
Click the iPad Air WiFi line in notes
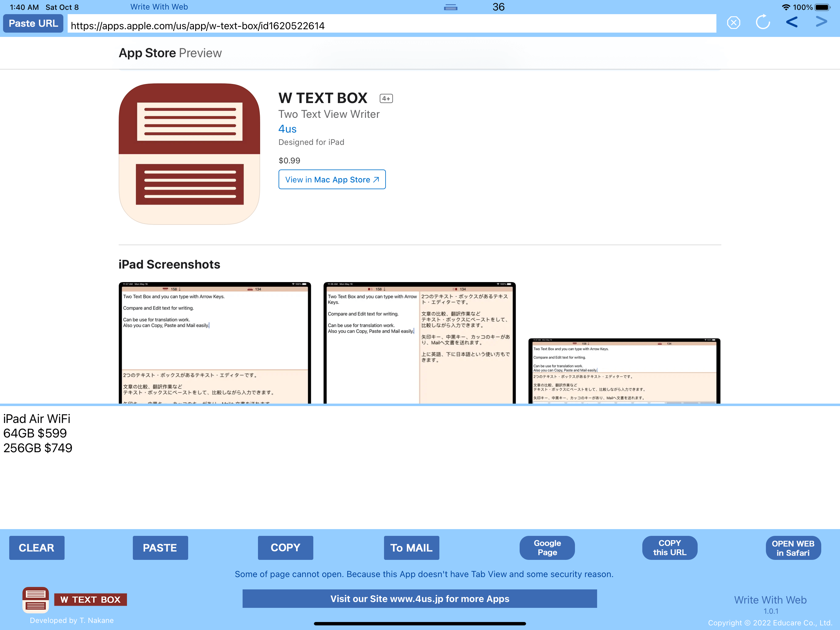click(x=37, y=419)
